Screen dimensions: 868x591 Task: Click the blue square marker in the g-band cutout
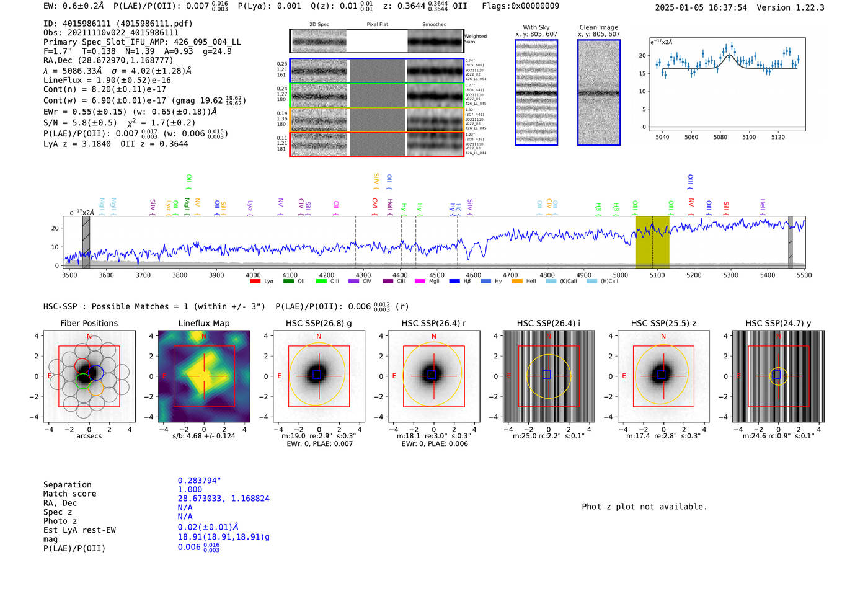(x=317, y=375)
